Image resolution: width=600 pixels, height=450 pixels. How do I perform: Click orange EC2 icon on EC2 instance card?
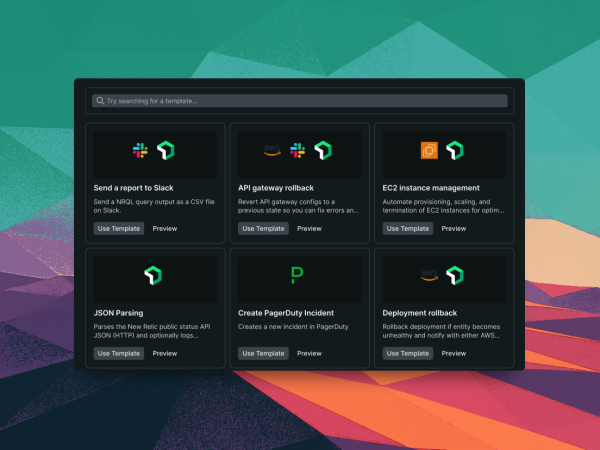(x=429, y=150)
